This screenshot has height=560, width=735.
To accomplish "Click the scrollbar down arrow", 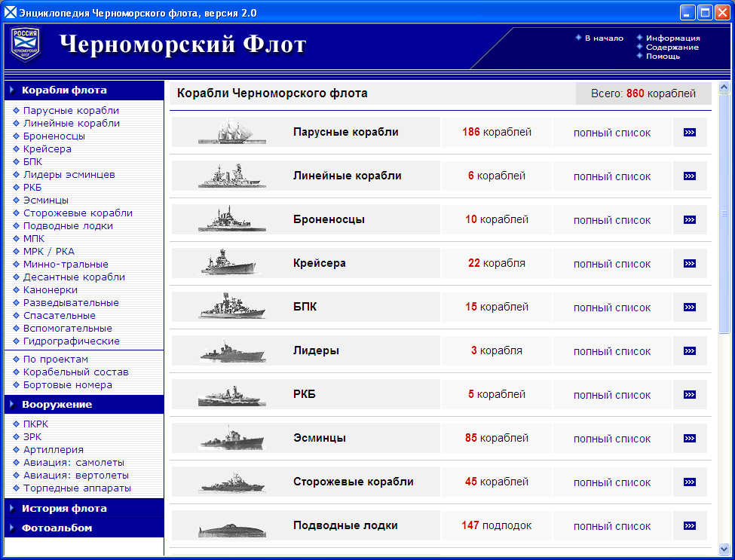I will pyautogui.click(x=724, y=548).
